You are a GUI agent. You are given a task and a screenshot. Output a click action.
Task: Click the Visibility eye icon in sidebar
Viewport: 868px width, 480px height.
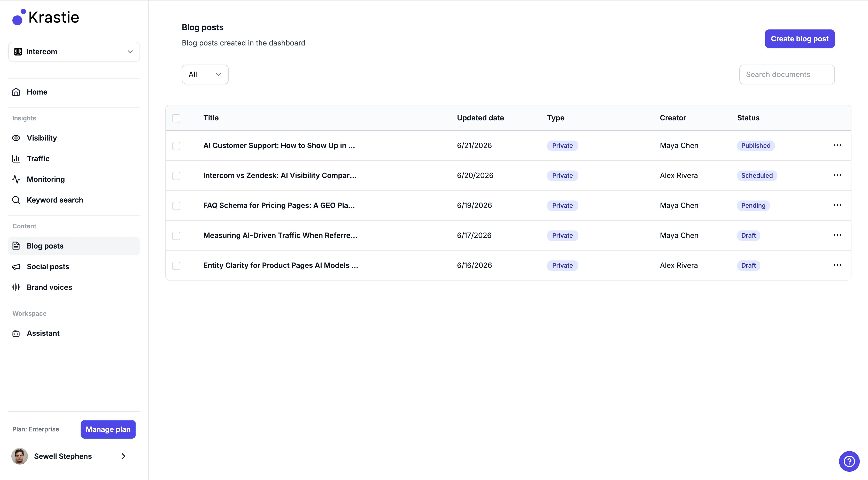[x=16, y=138]
